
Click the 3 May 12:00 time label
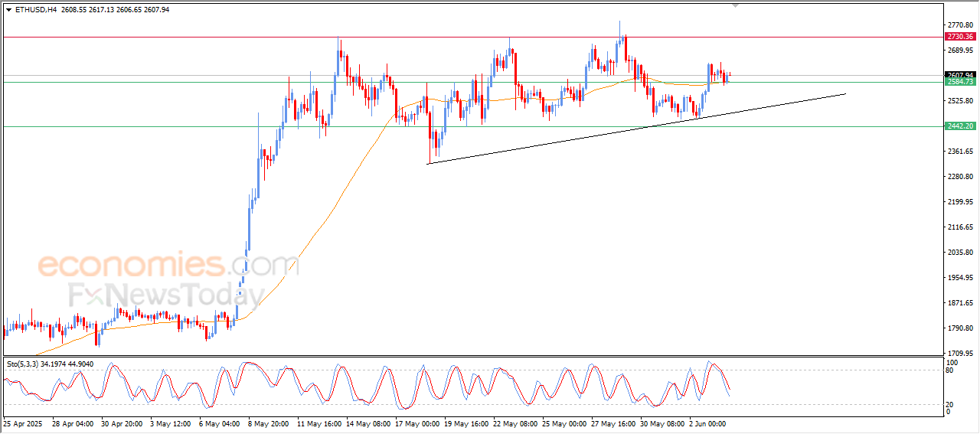170,423
